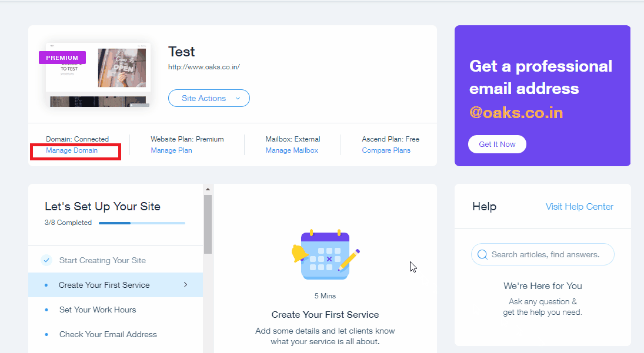Click the http://www.oaks.co.in/ site URL
644x353 pixels.
pos(204,67)
